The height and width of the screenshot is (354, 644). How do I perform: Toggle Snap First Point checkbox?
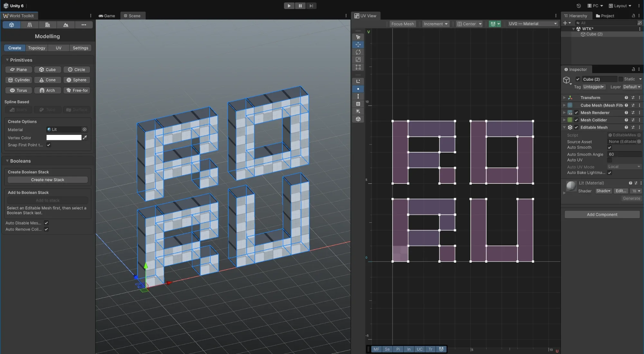pos(49,145)
